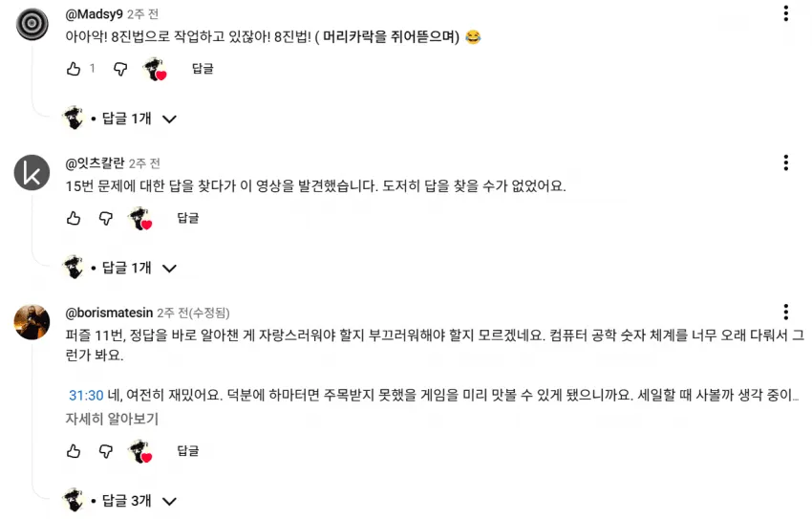
Task: Expand comment with 자세히 알아보기
Action: [112, 419]
